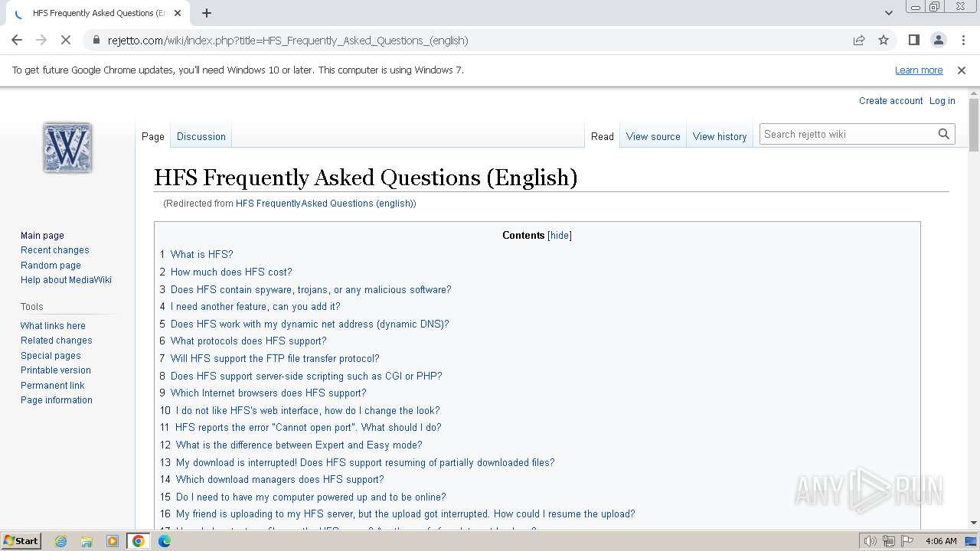Open the Recent changes sidebar link
Viewport: 980px width, 551px height.
[54, 250]
